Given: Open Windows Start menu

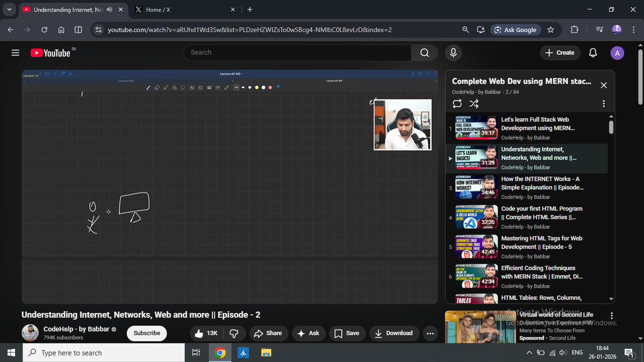Looking at the screenshot, I should pos(11,353).
